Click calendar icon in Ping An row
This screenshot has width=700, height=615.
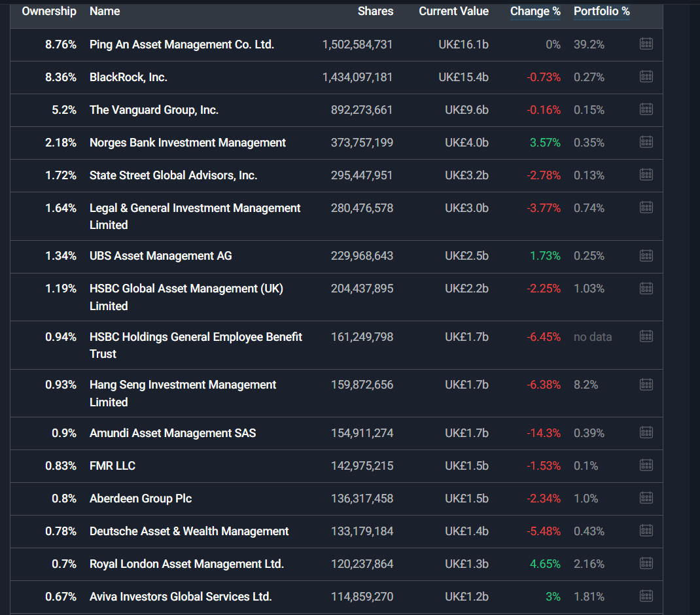pyautogui.click(x=646, y=44)
